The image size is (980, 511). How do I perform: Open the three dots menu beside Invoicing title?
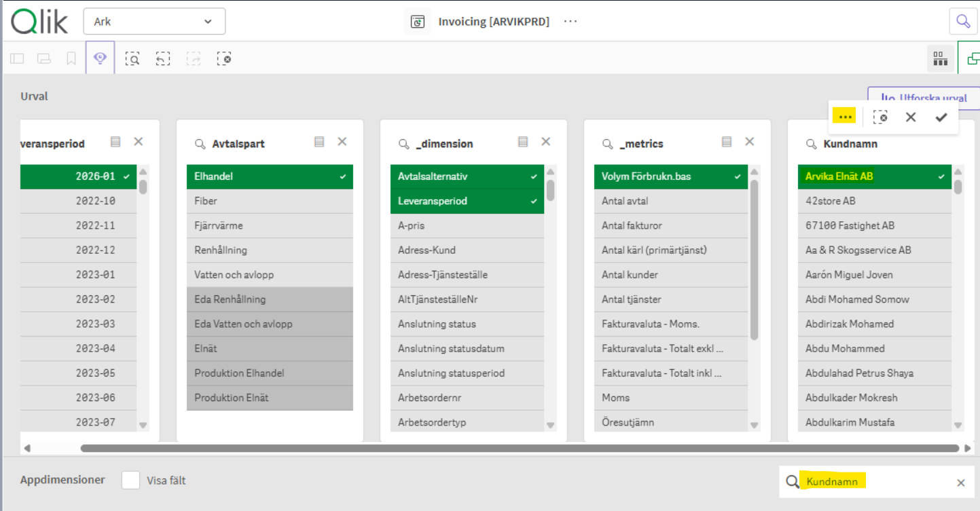[570, 22]
